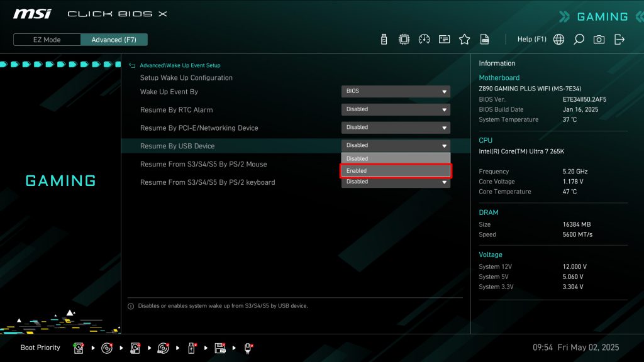Select first optical disc boot device icon
Screen dimensions: 644x362
point(107,348)
